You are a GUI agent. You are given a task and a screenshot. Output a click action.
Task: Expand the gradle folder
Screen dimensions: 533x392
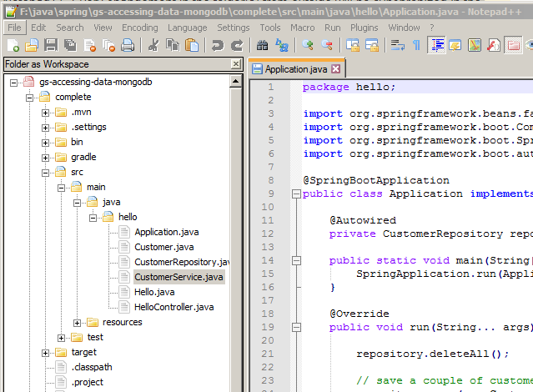45,158
